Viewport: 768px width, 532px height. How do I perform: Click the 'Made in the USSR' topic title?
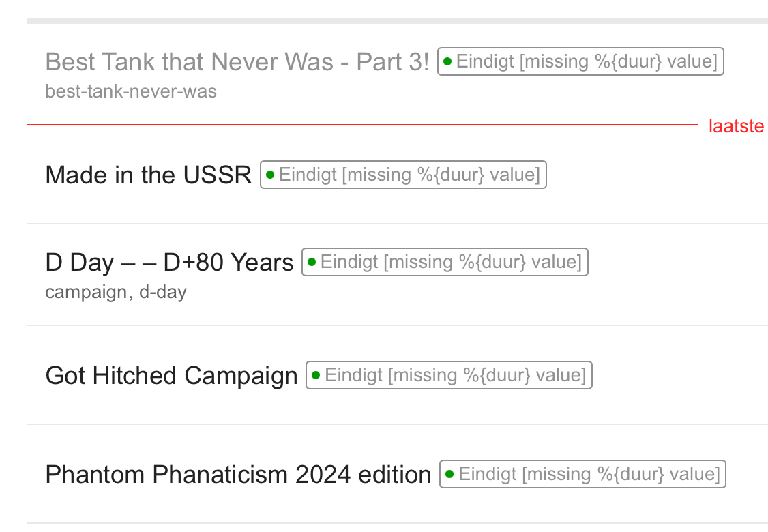[148, 175]
